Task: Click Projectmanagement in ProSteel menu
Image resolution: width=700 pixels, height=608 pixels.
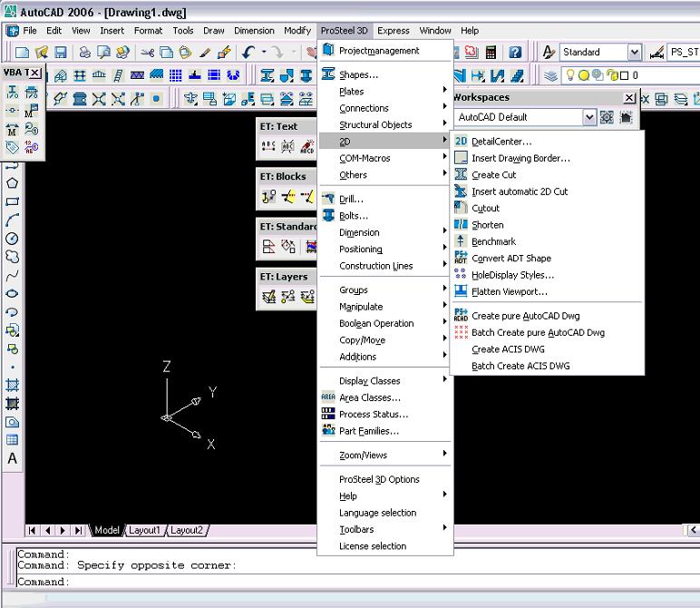Action: pyautogui.click(x=385, y=51)
